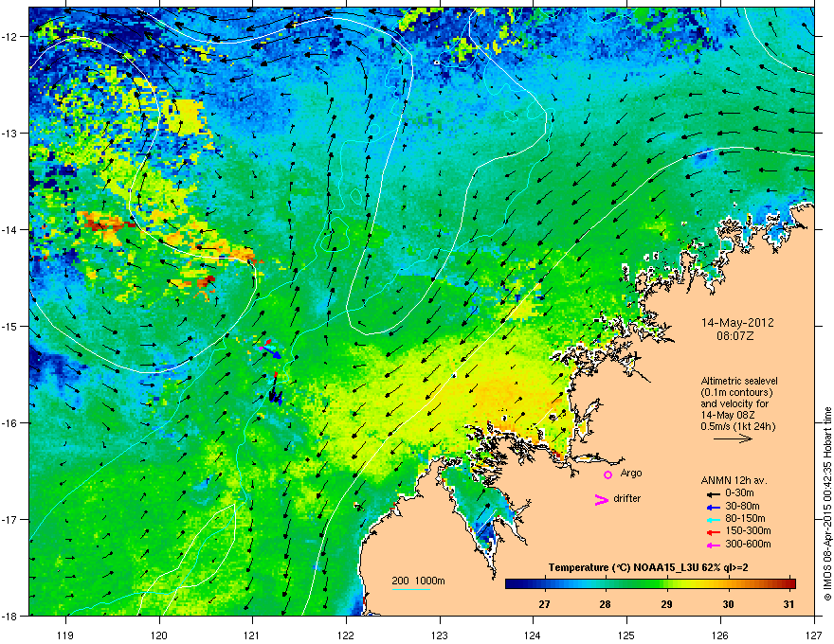
Task: Click the 'and velocity for' text
Action: pyautogui.click(x=734, y=403)
